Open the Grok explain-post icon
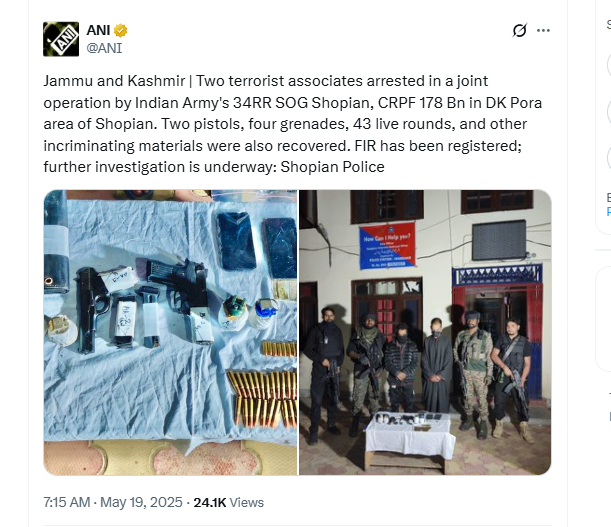 click(x=520, y=30)
